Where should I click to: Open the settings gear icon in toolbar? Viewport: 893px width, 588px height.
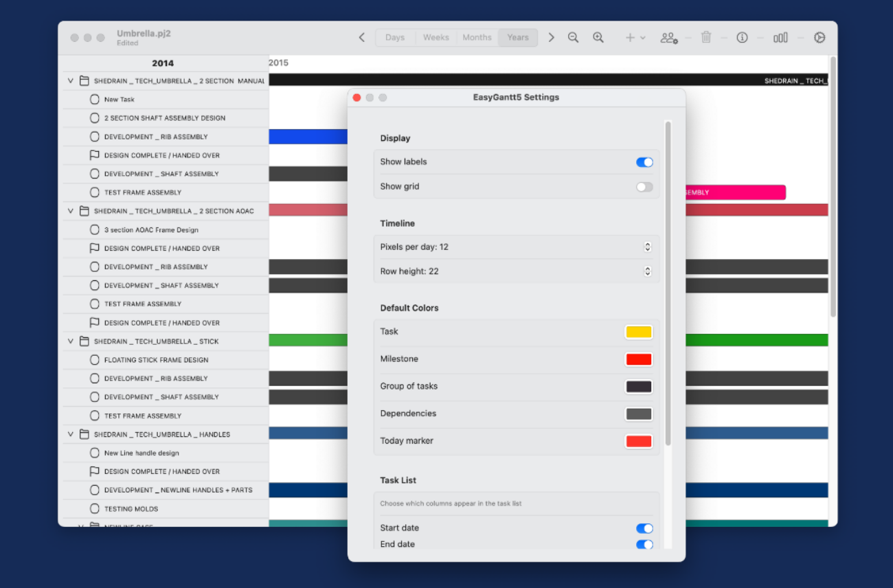point(819,38)
